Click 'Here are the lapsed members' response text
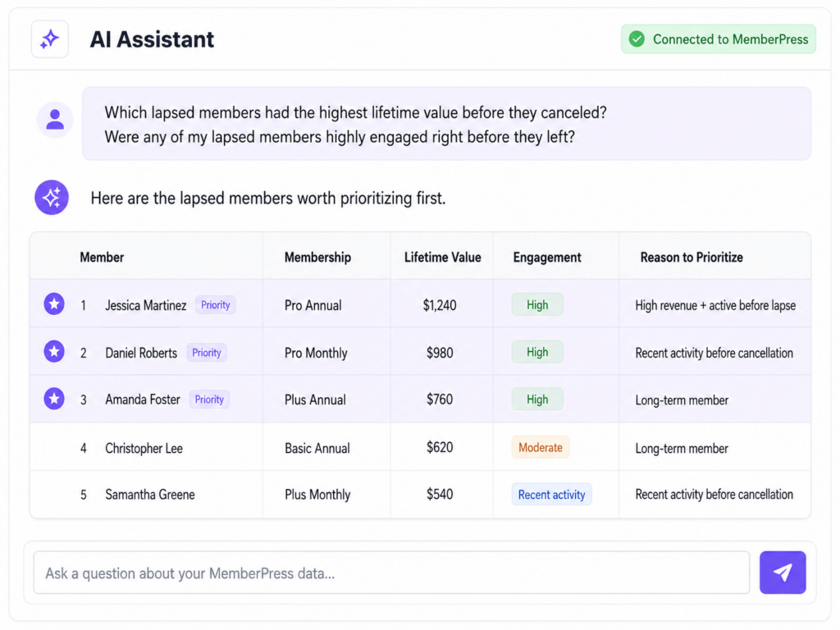The width and height of the screenshot is (840, 630). (268, 199)
